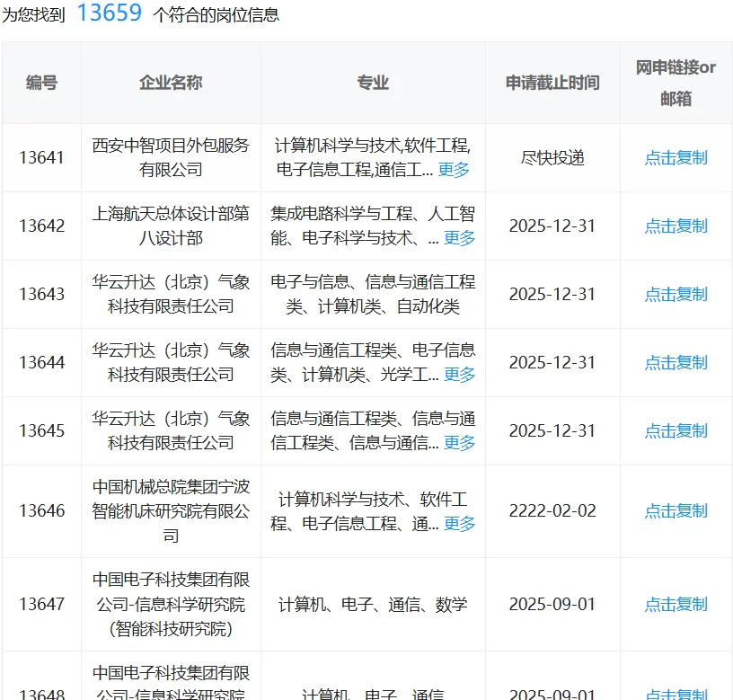Screen dimensions: 733x700
Task: Select 中国电子科技集团 company in row 13647
Action: coord(171,604)
